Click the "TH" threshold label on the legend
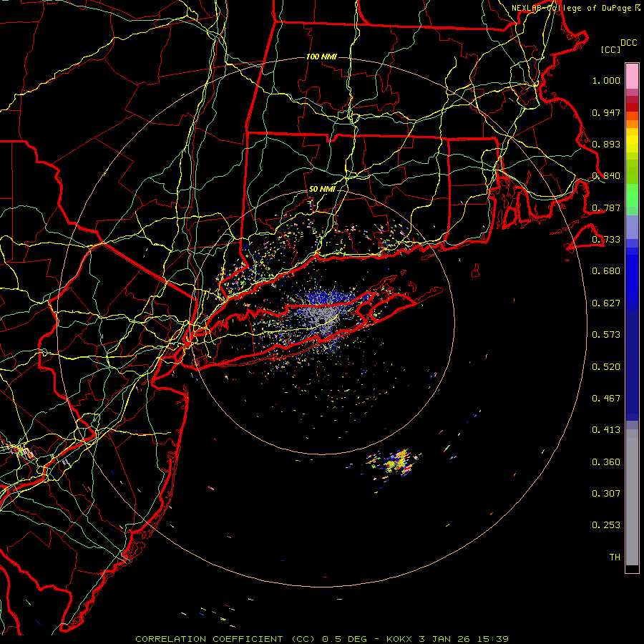This screenshot has width=644, height=644. click(x=615, y=557)
